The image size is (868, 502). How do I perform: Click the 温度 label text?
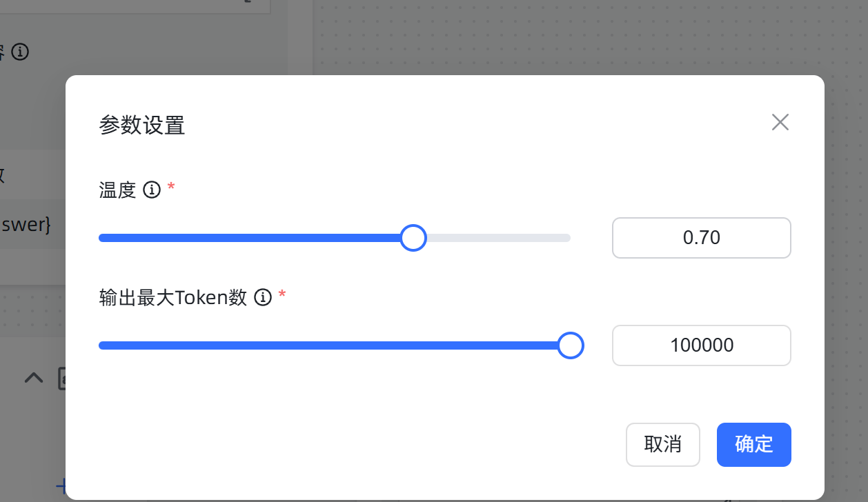coord(117,190)
